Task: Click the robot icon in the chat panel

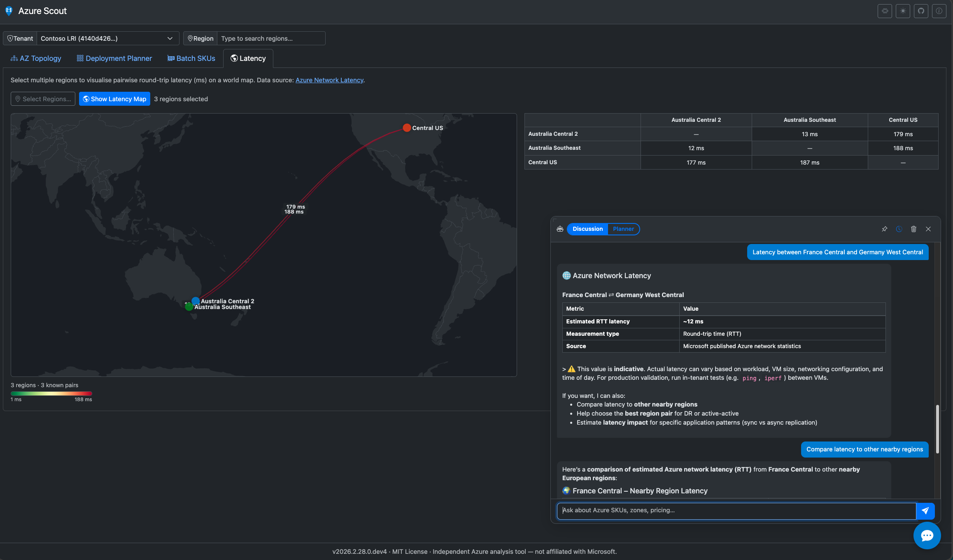Action: 560,229
